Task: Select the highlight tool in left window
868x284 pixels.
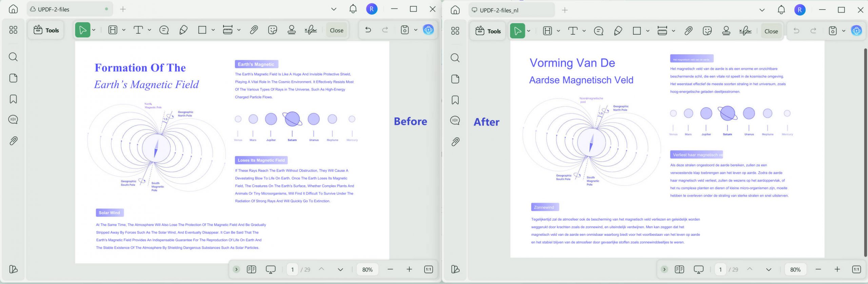Action: (113, 30)
